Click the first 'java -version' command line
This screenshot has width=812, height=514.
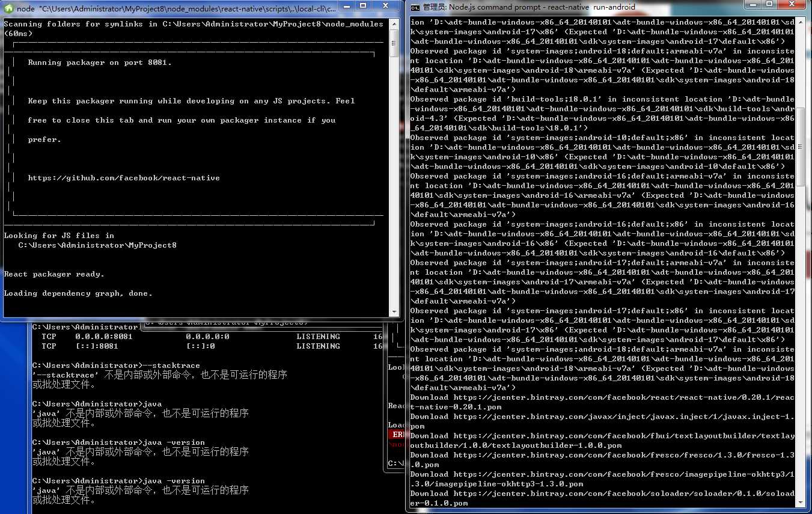coord(118,442)
